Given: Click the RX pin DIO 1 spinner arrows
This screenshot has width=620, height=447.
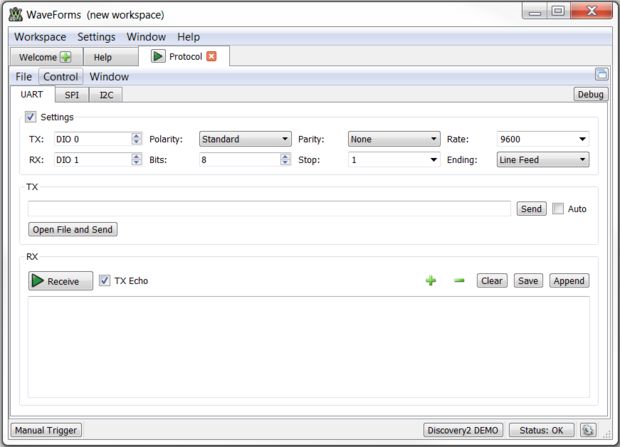Looking at the screenshot, I should point(136,159).
